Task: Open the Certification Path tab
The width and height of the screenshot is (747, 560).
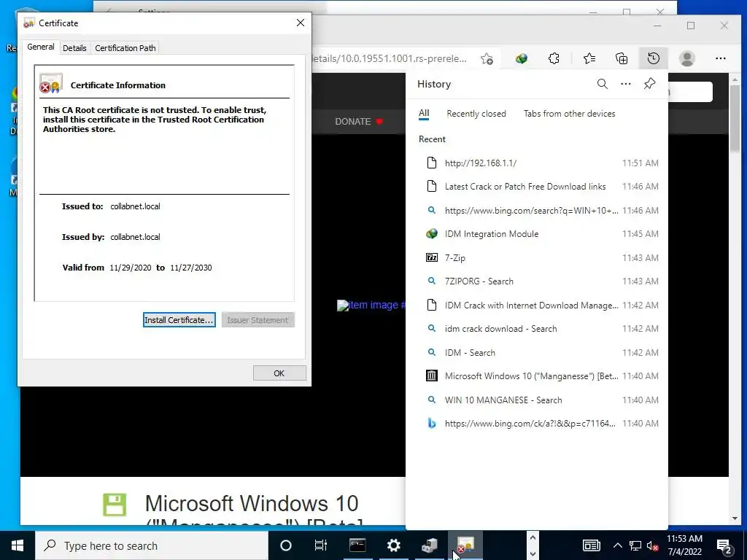Action: pos(125,48)
